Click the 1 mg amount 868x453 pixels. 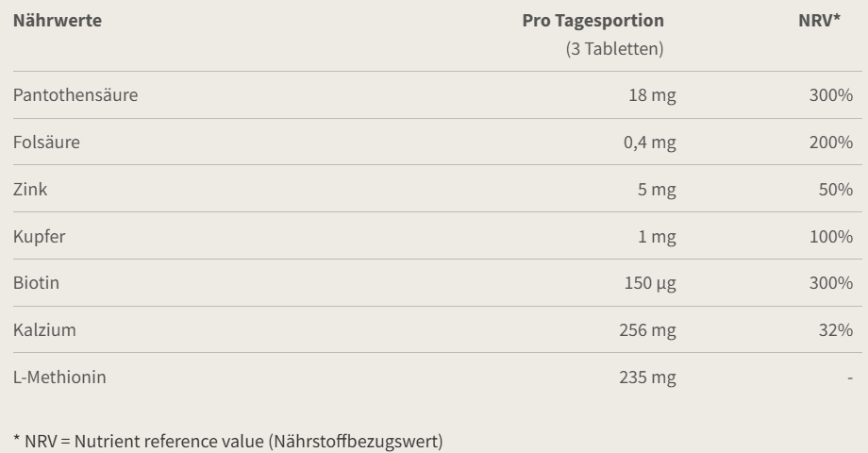tap(657, 237)
